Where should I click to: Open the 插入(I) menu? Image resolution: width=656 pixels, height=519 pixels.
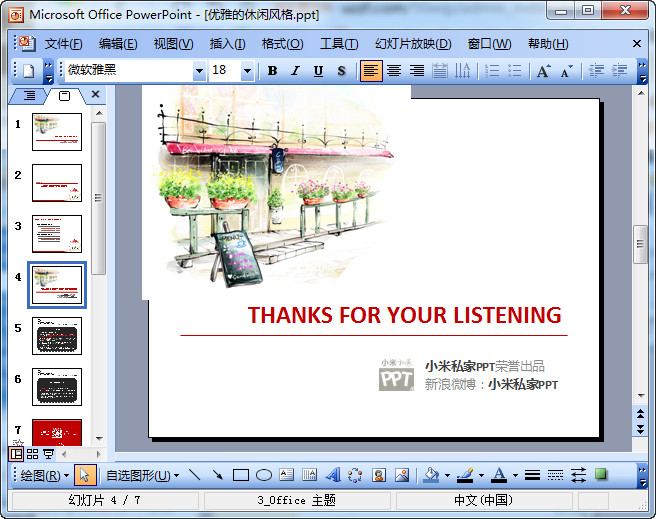point(227,44)
